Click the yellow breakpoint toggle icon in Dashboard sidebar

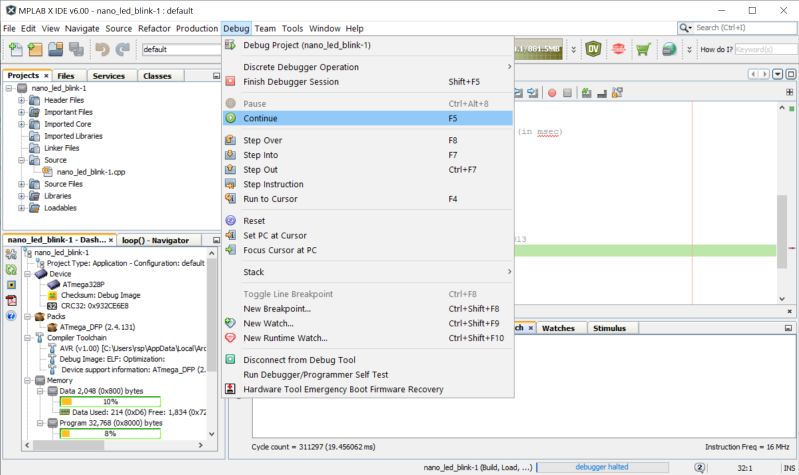[x=11, y=285]
